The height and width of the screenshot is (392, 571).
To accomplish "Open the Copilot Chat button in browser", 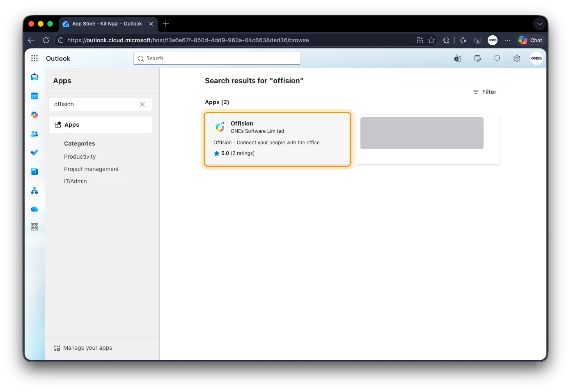I will [530, 40].
